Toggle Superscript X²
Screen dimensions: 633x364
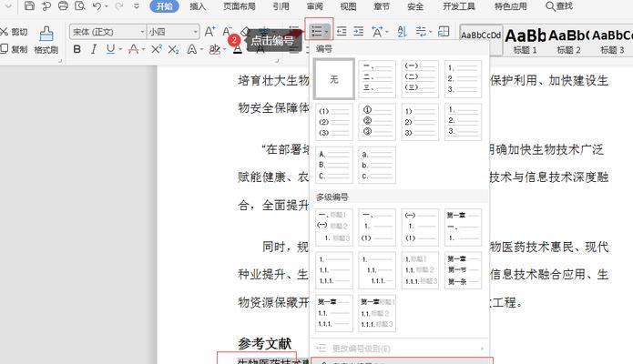[x=157, y=49]
